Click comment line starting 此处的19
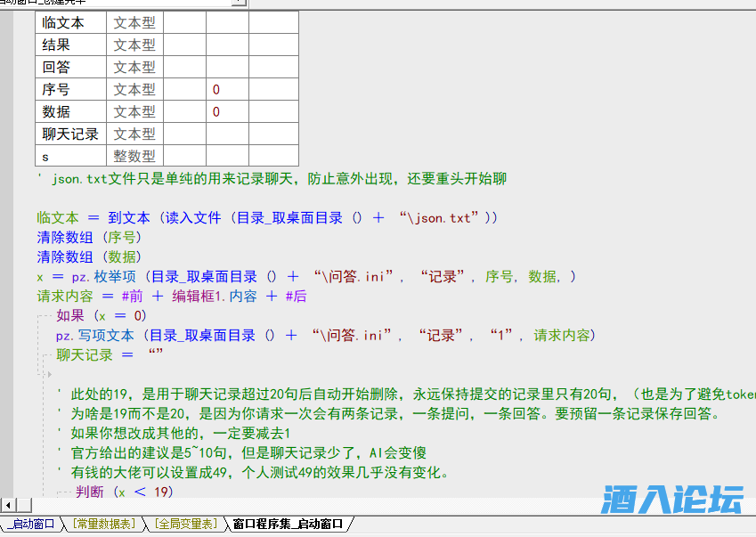 [405, 395]
